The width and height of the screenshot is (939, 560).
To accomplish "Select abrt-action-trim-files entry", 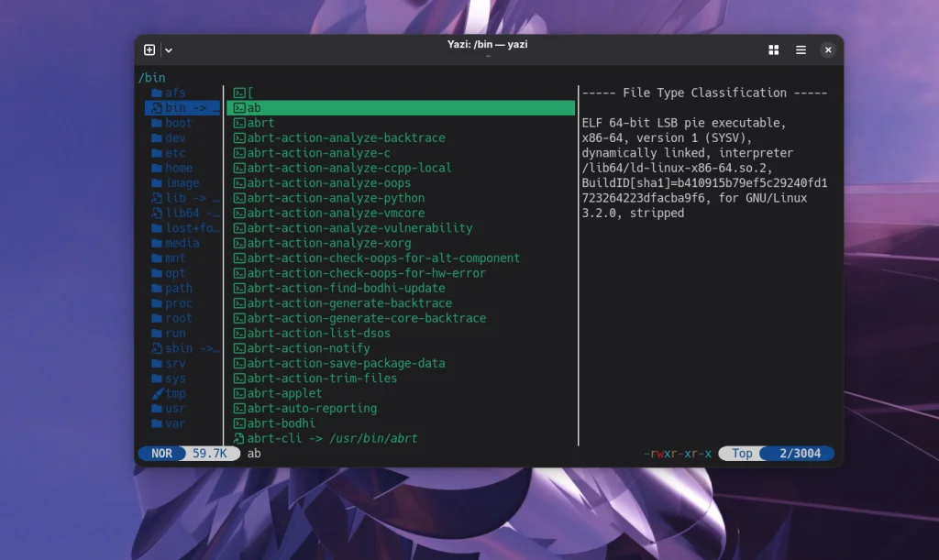I will click(x=322, y=379).
